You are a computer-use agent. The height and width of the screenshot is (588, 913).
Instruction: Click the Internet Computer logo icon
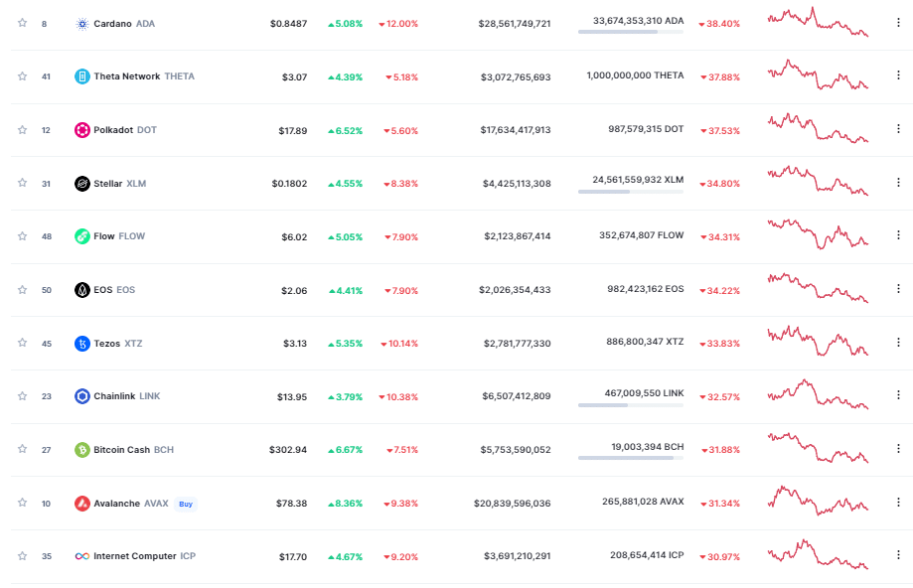pyautogui.click(x=82, y=556)
